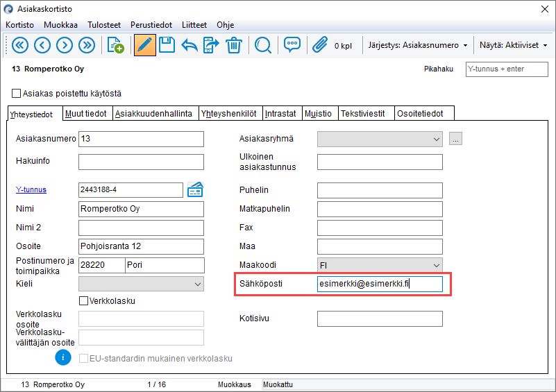
Task: Open the Näytä: Aktiiviset dropdown
Action: pyautogui.click(x=513, y=45)
